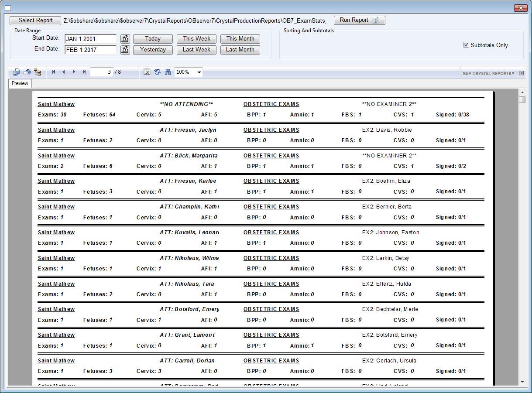Click the Refresh report icon
This screenshot has width=532, height=393.
point(158,72)
